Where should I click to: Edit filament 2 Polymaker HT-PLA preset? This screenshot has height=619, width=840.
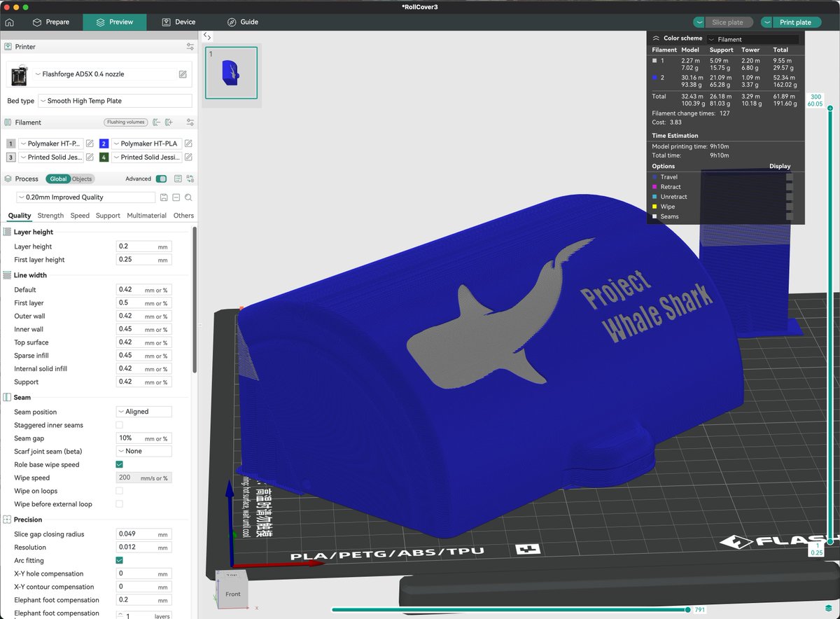click(x=188, y=144)
